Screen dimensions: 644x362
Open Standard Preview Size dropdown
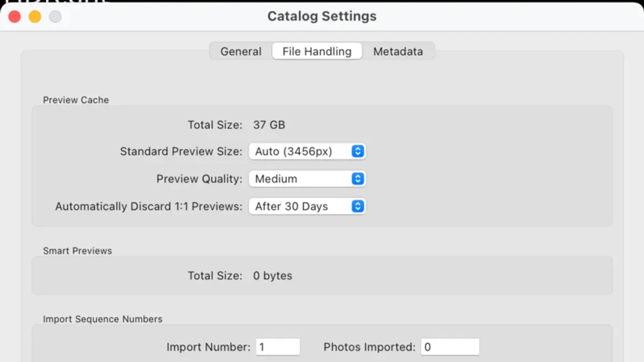point(307,151)
